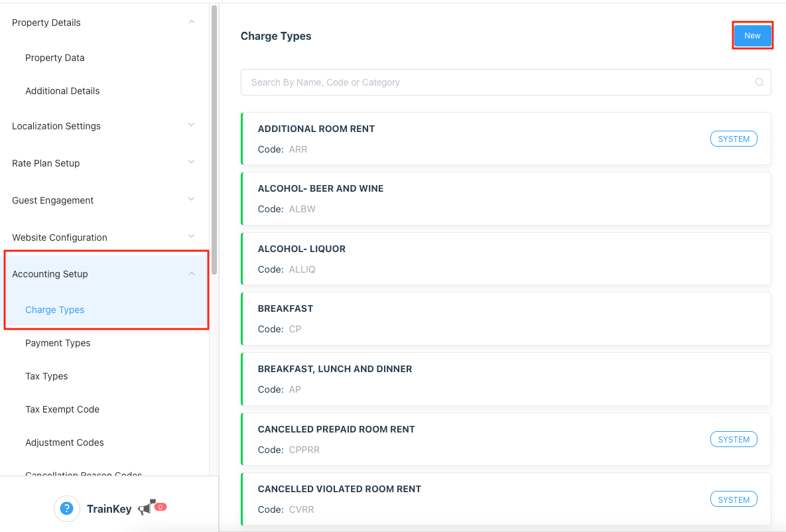Click the New charge type button
786x532 pixels.
point(752,36)
